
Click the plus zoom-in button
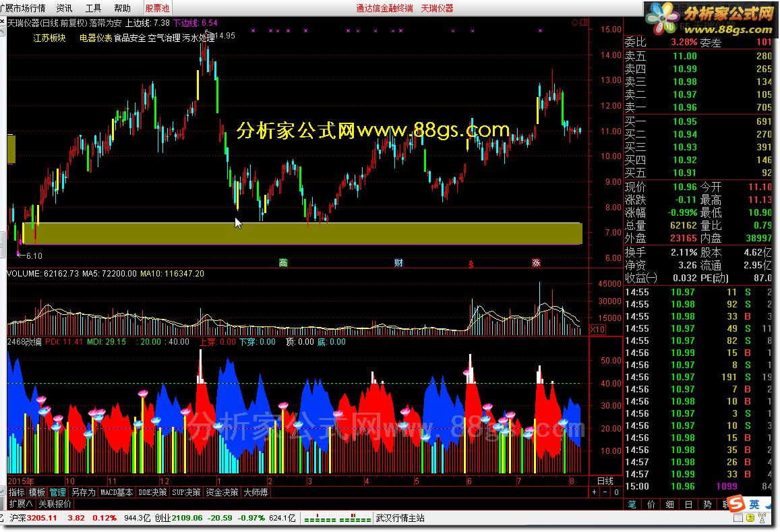click(595, 492)
